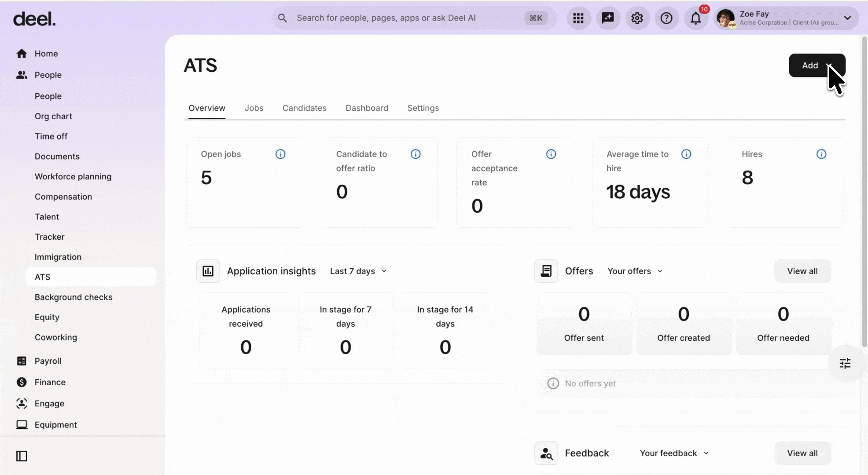This screenshot has width=868, height=475.
Task: Open Payroll in the sidebar
Action: tap(48, 361)
